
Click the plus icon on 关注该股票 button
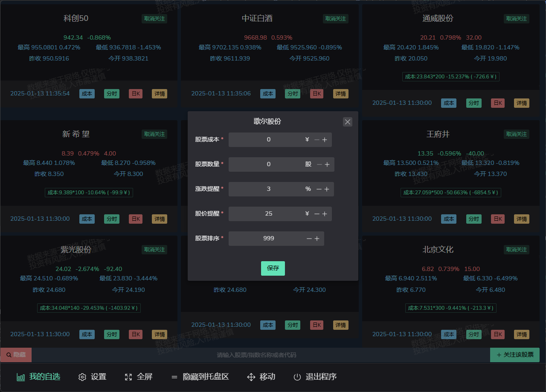click(x=500, y=355)
